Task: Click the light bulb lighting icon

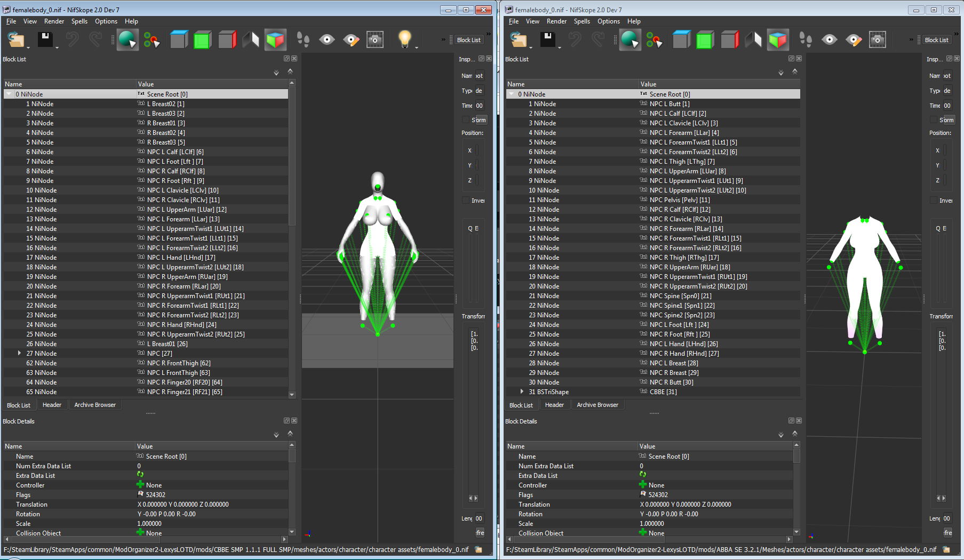Action: coord(404,39)
